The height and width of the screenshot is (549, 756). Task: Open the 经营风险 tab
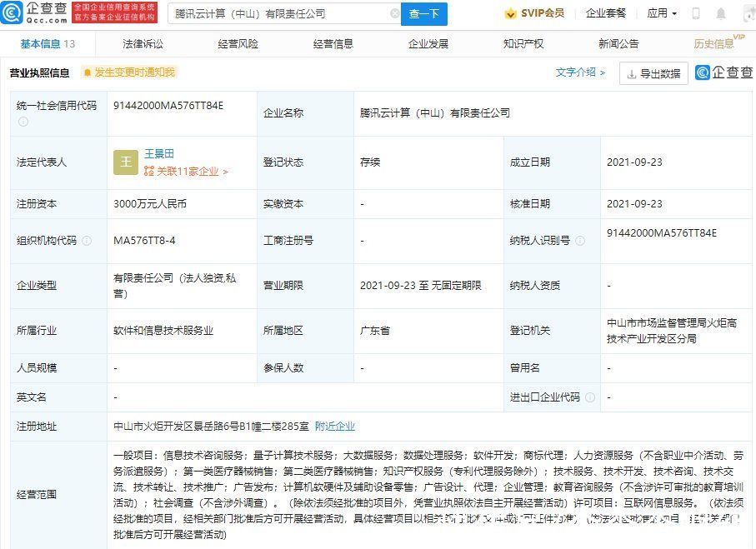[238, 44]
